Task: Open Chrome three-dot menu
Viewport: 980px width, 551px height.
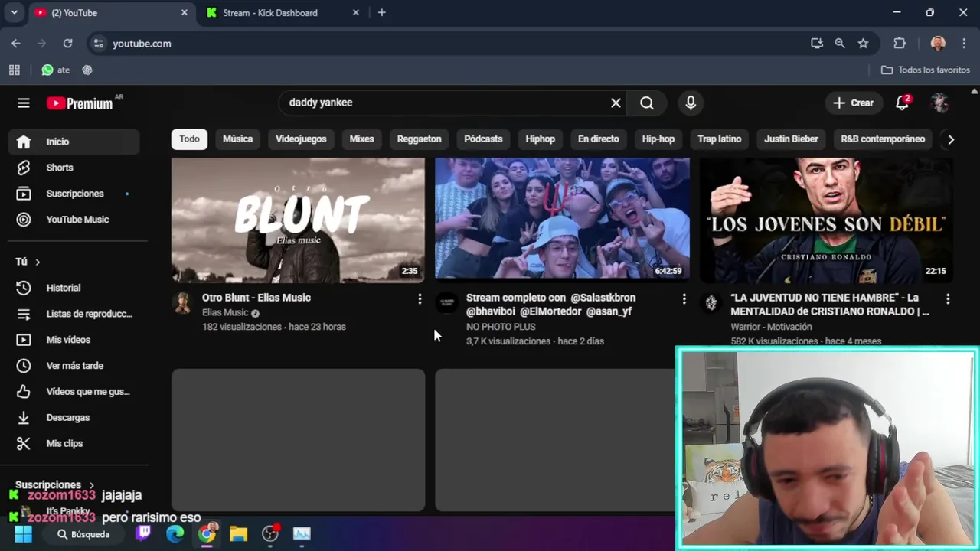Action: 964,44
